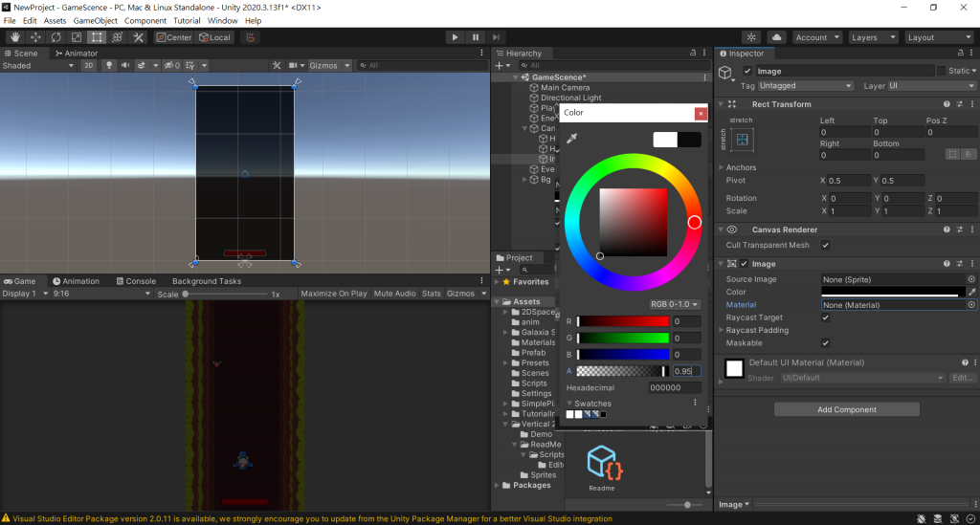Select the Scale tool

[77, 37]
